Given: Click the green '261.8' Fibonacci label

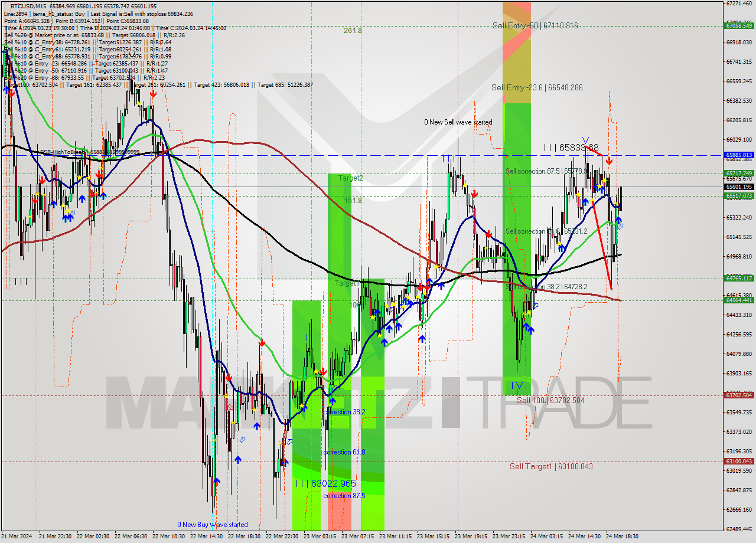Looking at the screenshot, I should [x=353, y=30].
